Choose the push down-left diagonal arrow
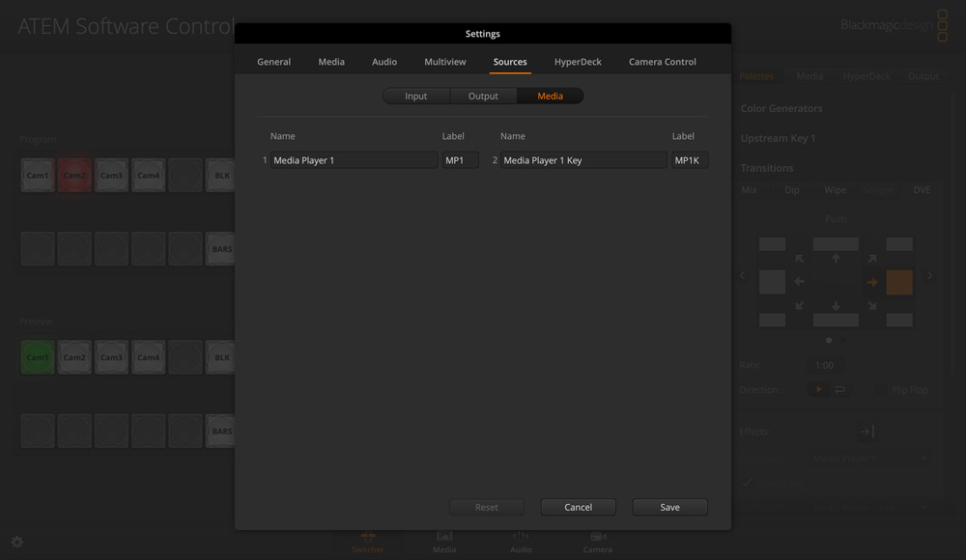Image resolution: width=966 pixels, height=560 pixels. (x=799, y=305)
